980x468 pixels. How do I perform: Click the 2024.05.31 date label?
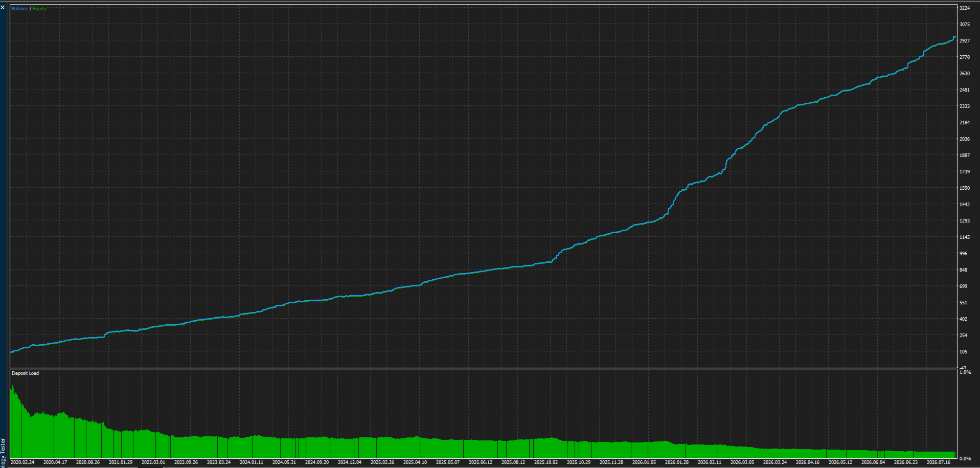pos(284,462)
